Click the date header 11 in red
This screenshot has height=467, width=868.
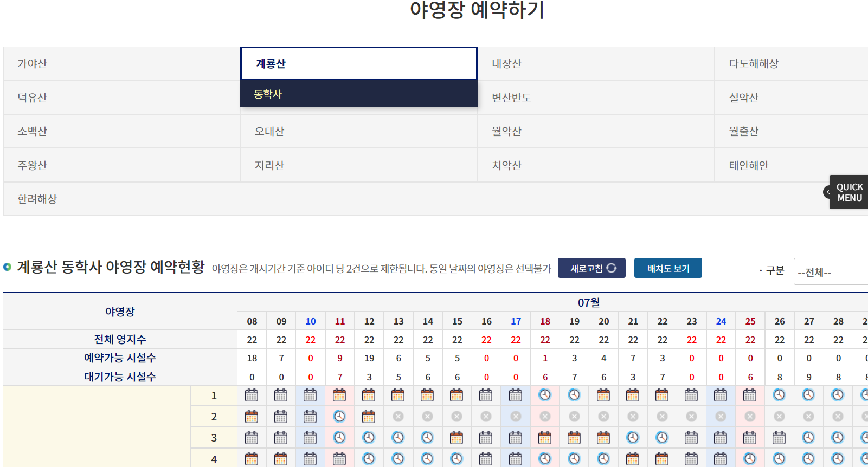coord(340,321)
